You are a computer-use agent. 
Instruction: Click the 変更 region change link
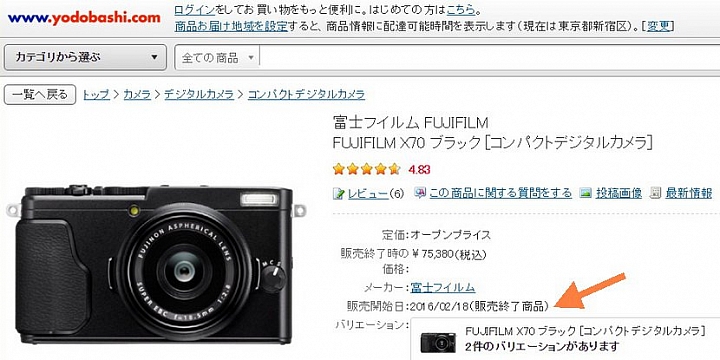click(659, 27)
